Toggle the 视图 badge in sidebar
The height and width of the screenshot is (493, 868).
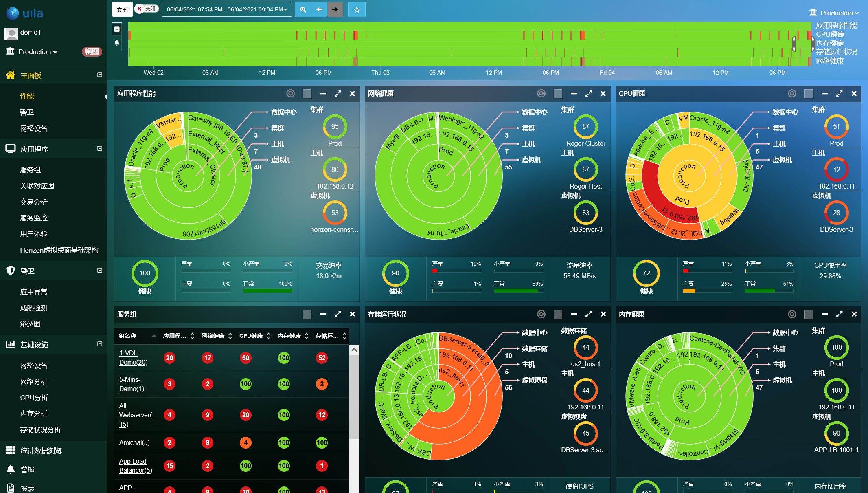[x=92, y=52]
